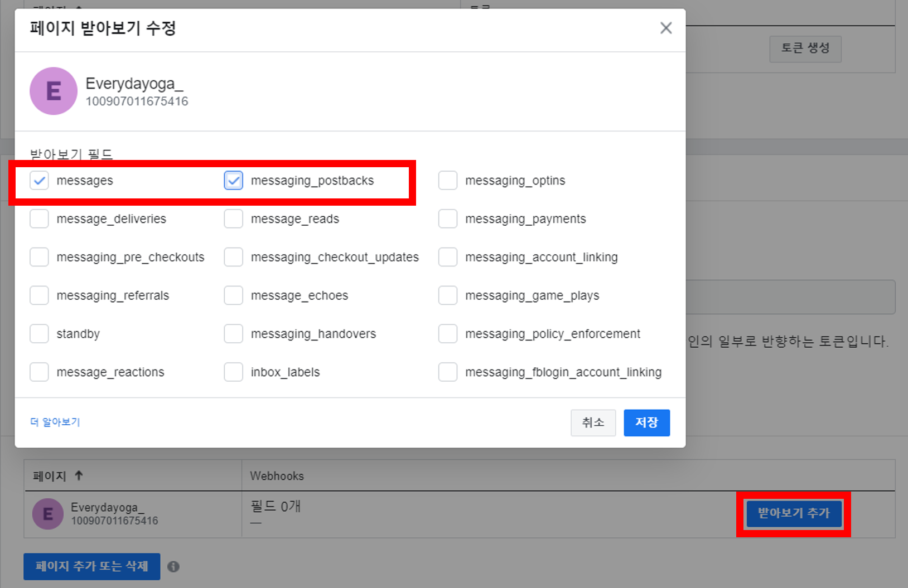Image resolution: width=908 pixels, height=588 pixels.
Task: Close the page subscription edit dialog
Action: click(665, 28)
